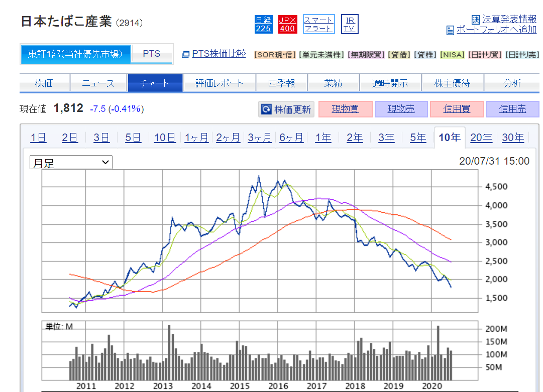Click the 信用買 button

click(457, 109)
